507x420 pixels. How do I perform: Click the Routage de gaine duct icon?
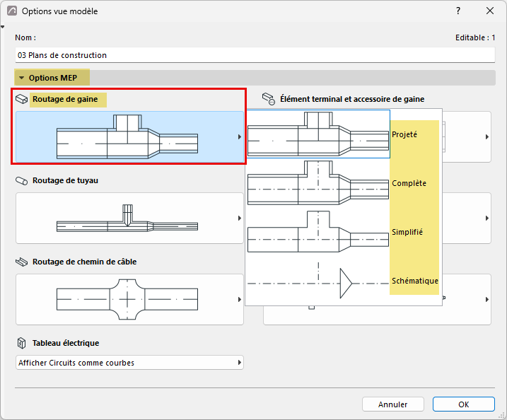tap(22, 99)
